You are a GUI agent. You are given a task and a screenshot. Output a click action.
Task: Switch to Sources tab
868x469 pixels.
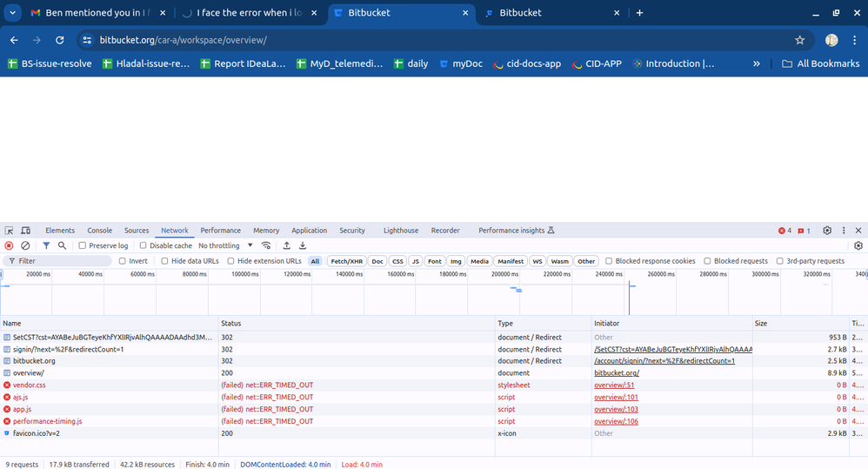click(x=137, y=231)
